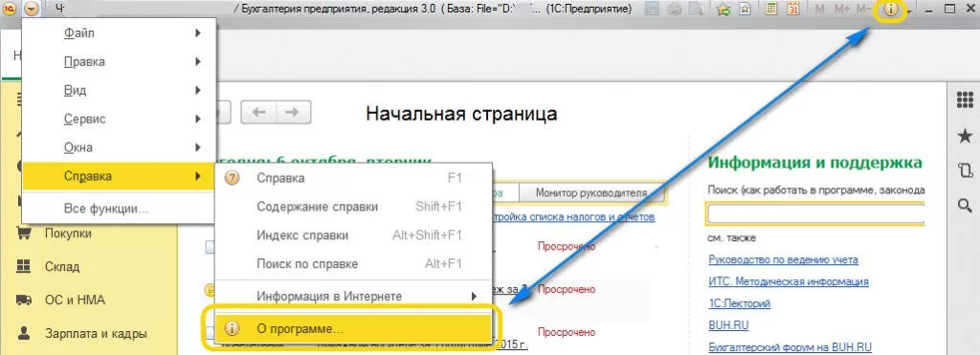The width and height of the screenshot is (980, 355).
Task: Expand arrow at right of Окна entry
Action: pyautogui.click(x=198, y=147)
